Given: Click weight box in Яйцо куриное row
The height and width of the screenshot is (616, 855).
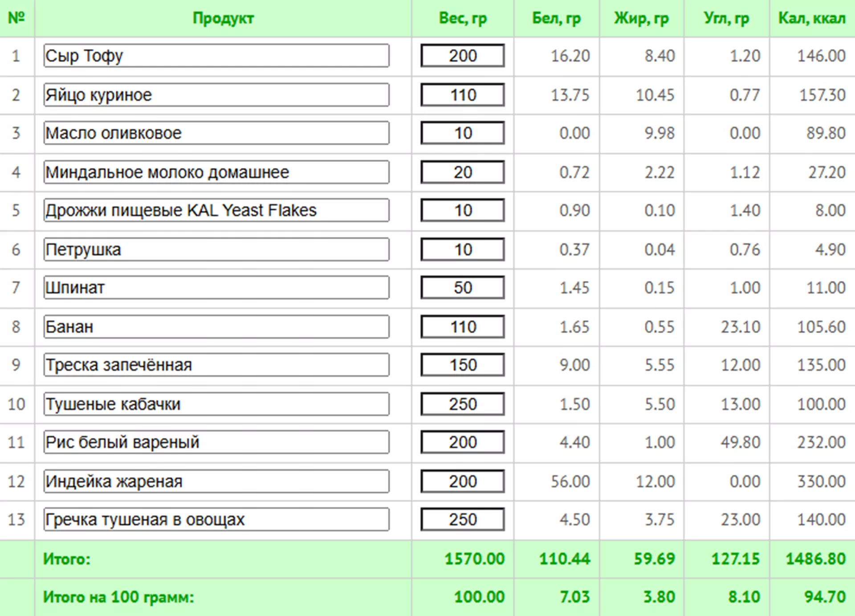Looking at the screenshot, I should click(462, 95).
